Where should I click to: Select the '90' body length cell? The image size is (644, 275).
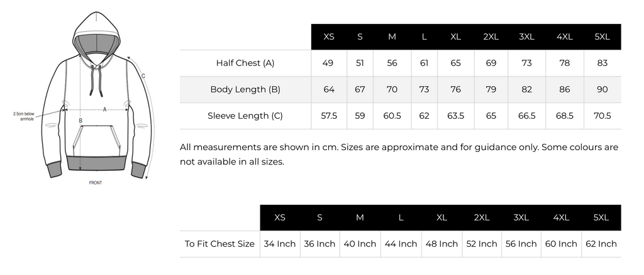(602, 89)
